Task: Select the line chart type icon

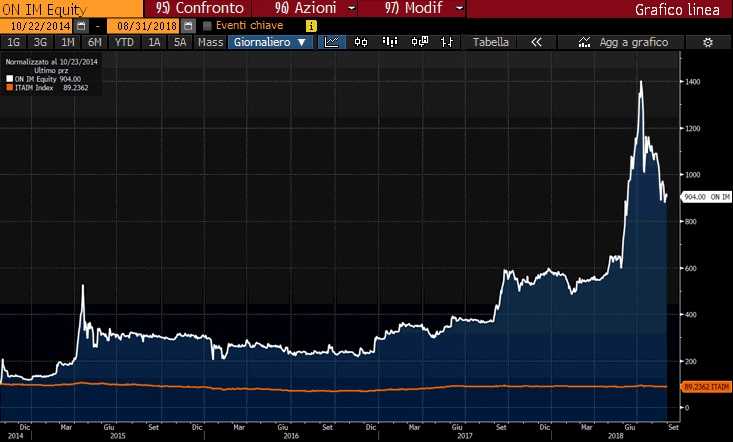Action: click(x=331, y=42)
